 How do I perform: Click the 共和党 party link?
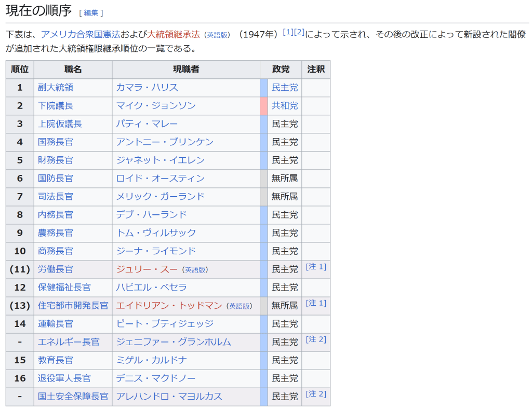point(285,106)
